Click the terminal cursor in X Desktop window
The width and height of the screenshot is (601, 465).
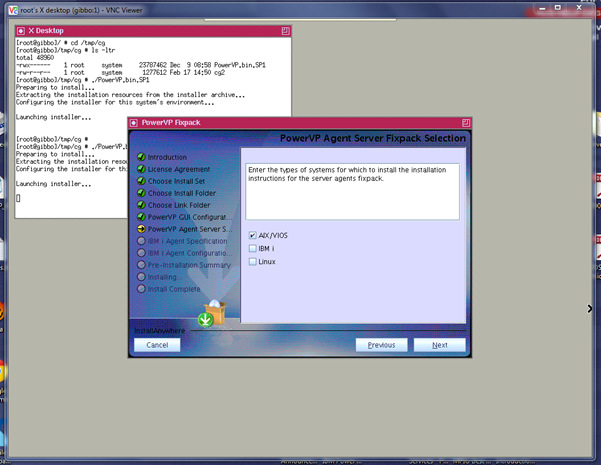(x=18, y=198)
